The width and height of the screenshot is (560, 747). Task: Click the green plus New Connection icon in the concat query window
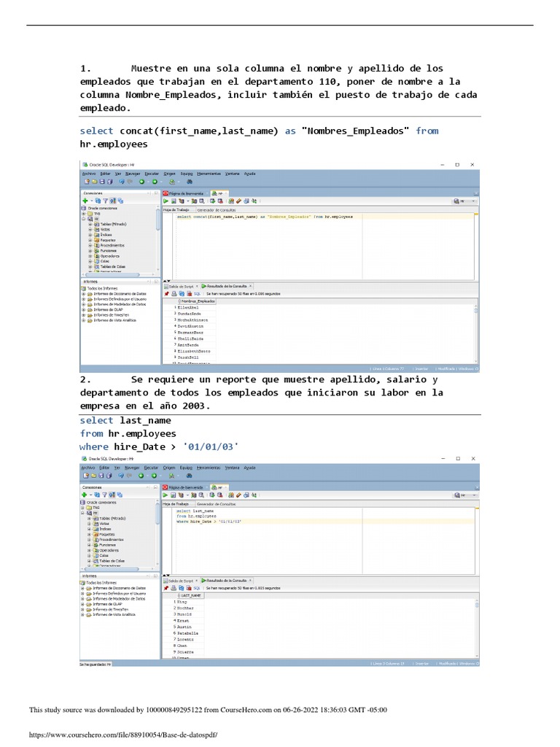click(85, 201)
